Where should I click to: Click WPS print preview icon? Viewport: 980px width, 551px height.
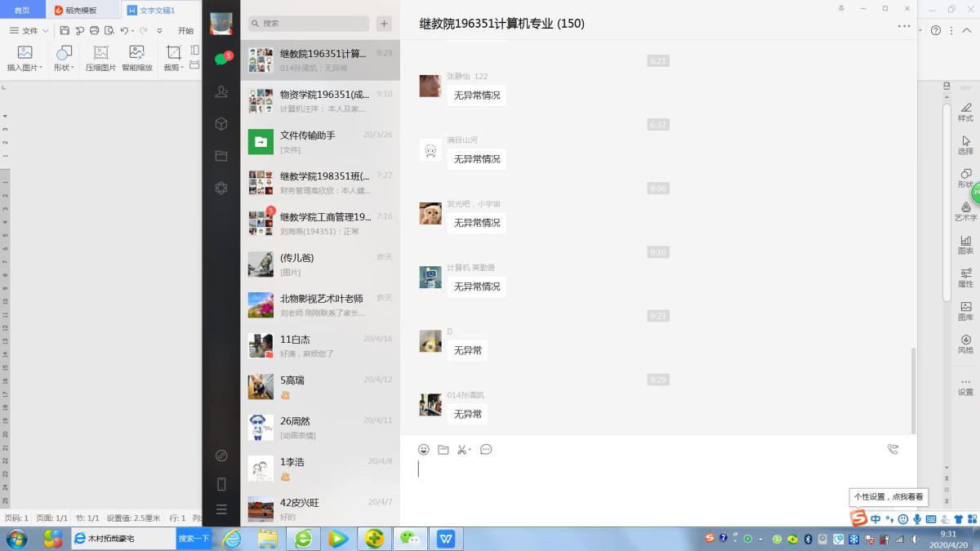(108, 30)
